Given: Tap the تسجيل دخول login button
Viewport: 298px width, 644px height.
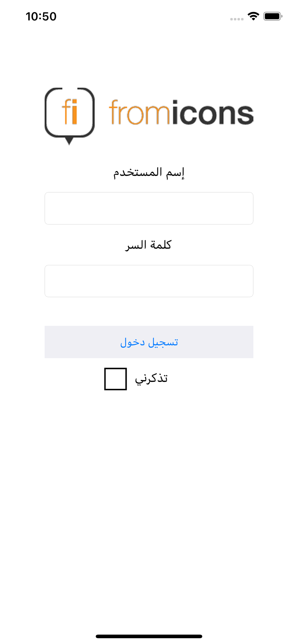Looking at the screenshot, I should pos(149,342).
